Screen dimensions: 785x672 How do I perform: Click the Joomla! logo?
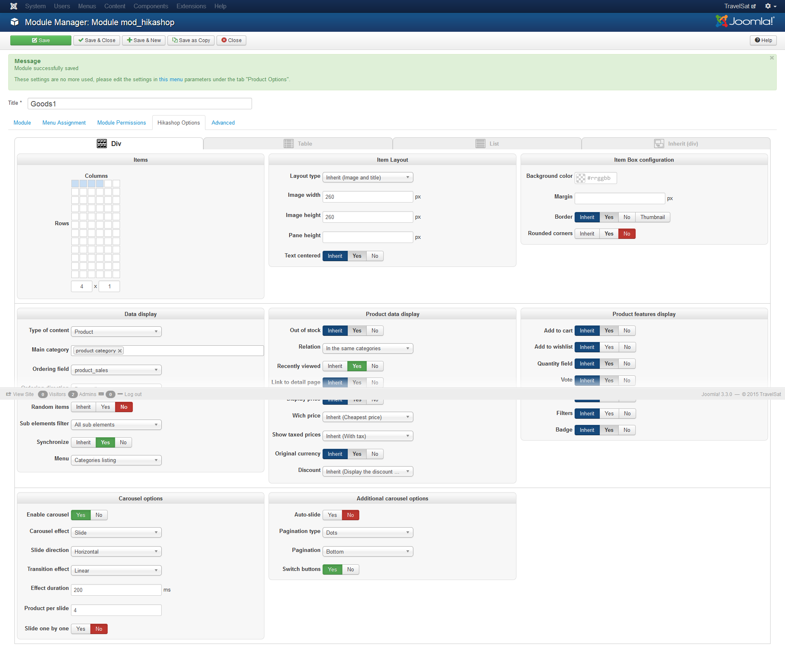point(745,21)
